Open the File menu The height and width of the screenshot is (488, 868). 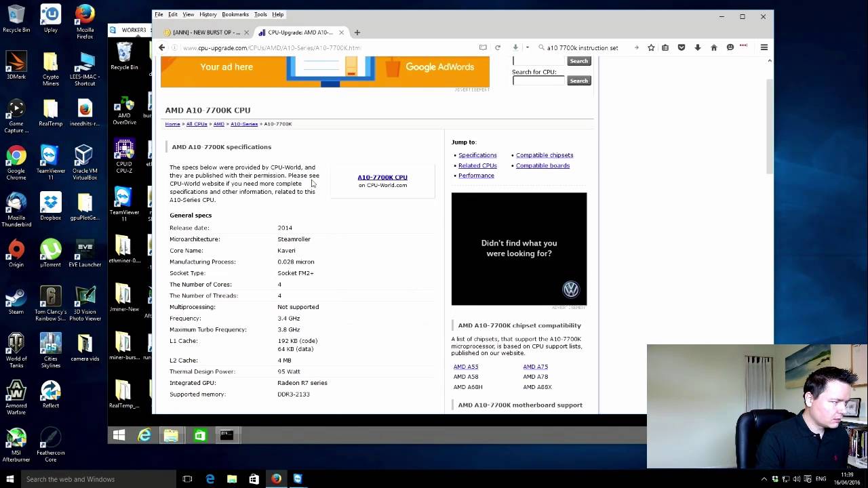(159, 14)
